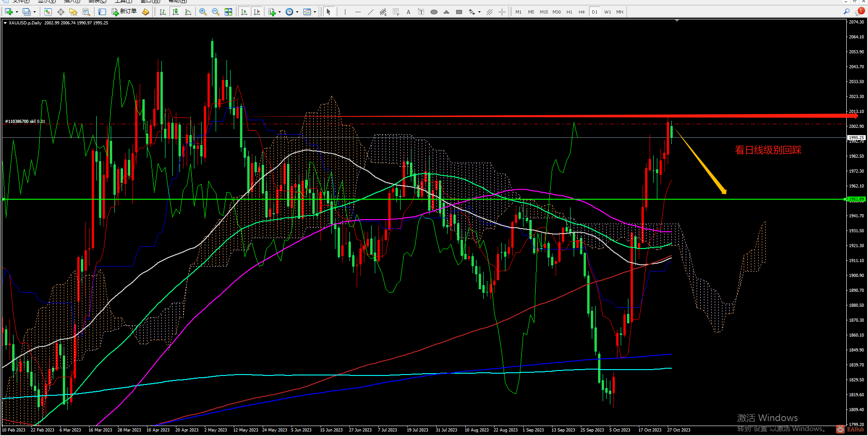Open the Navigator panel
Screen dimensions: 868x436
coord(73,12)
